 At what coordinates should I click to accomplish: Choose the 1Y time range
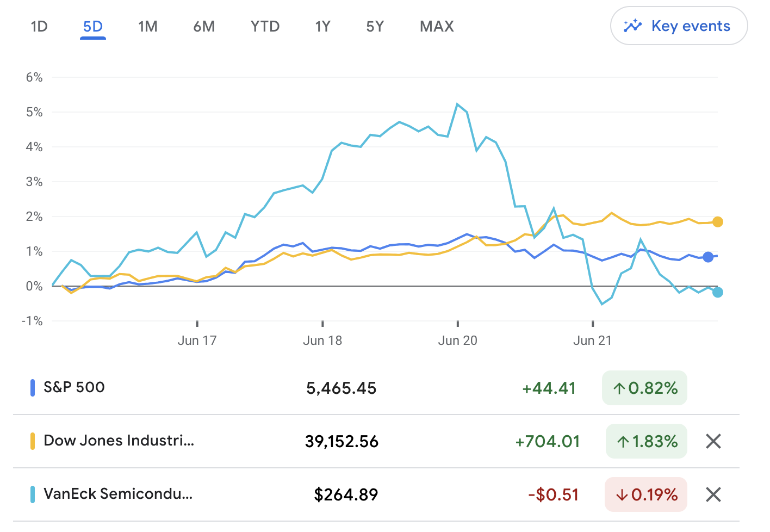point(322,27)
